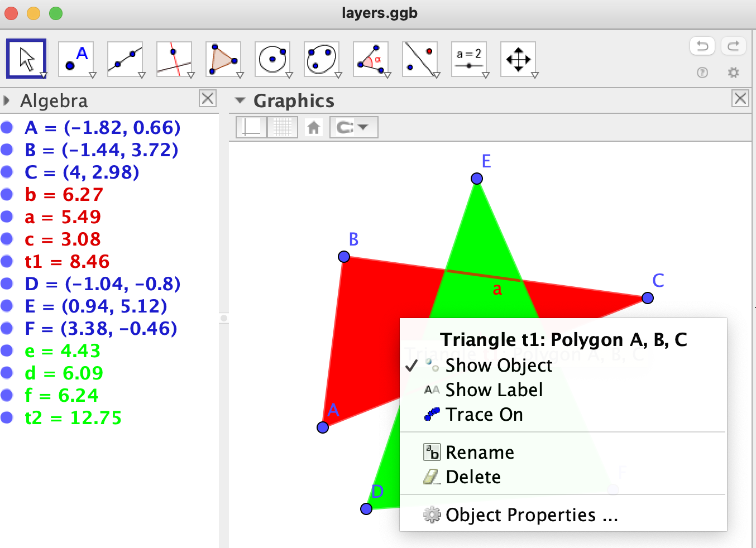This screenshot has width=756, height=548.
Task: Select the 'f = 6.24' Algebra entry
Action: click(x=61, y=395)
